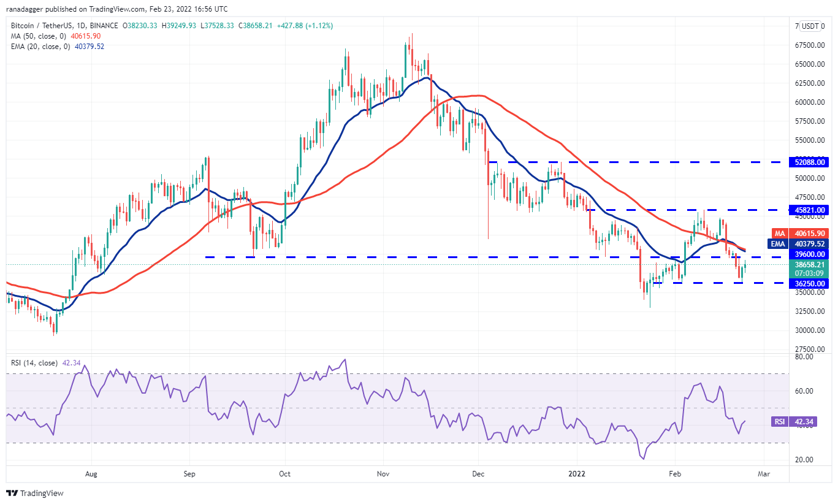This screenshot has width=838, height=504.
Task: Click the Feb label on the time axis
Action: click(x=674, y=474)
